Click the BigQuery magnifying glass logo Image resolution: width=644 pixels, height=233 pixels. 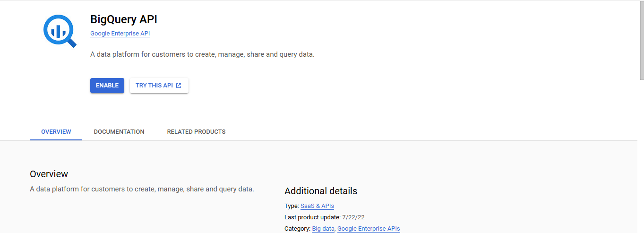tap(60, 31)
